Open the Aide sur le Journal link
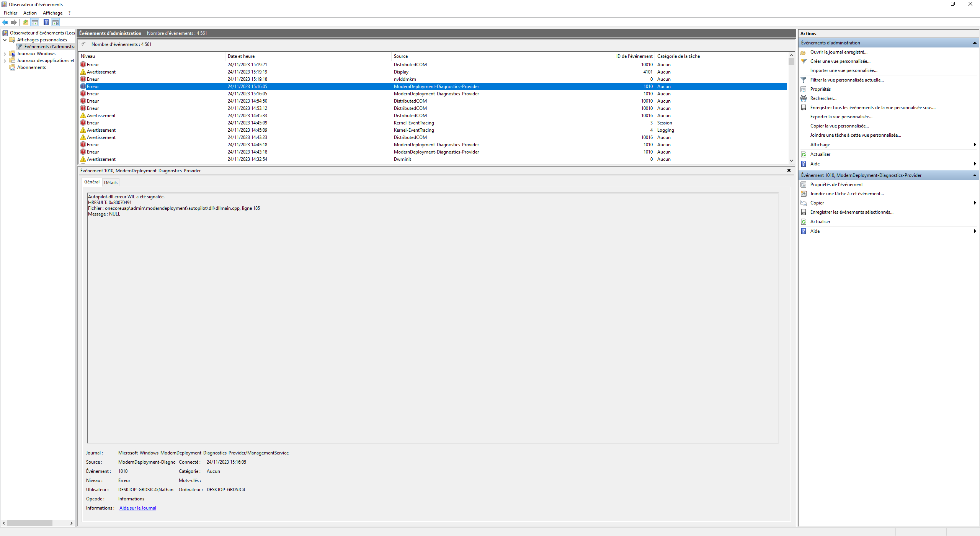Viewport: 980px width, 536px height. [x=137, y=508]
